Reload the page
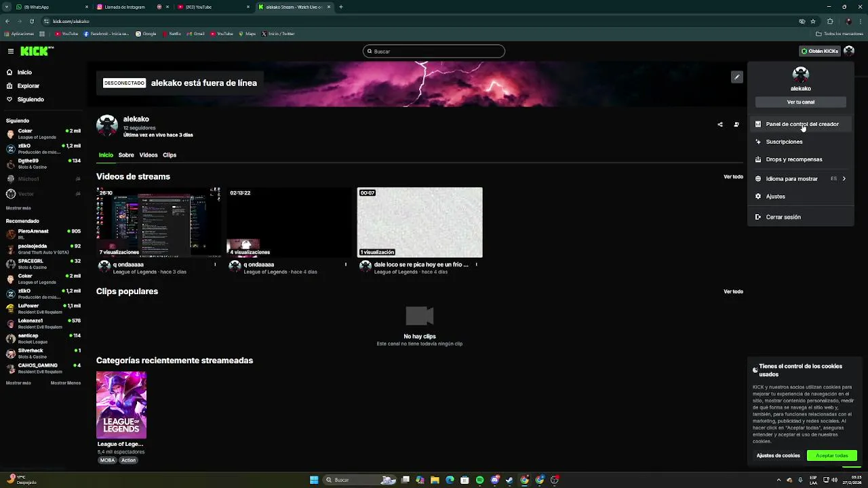 [x=31, y=21]
